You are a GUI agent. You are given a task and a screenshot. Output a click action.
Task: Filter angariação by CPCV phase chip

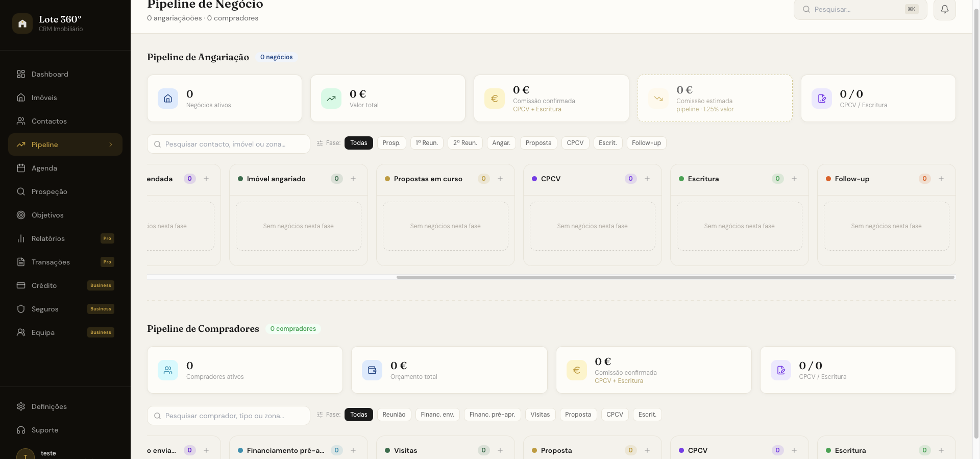tap(575, 143)
